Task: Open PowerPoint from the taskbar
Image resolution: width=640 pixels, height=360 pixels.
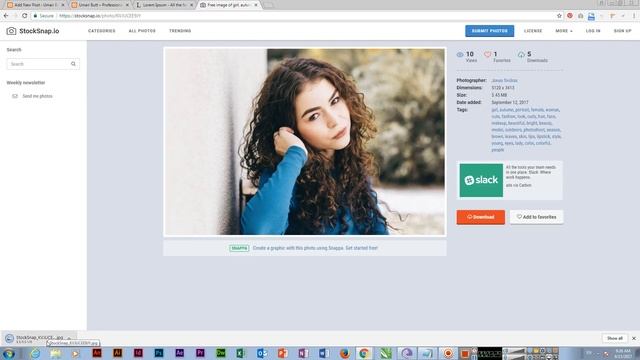Action: (282, 353)
